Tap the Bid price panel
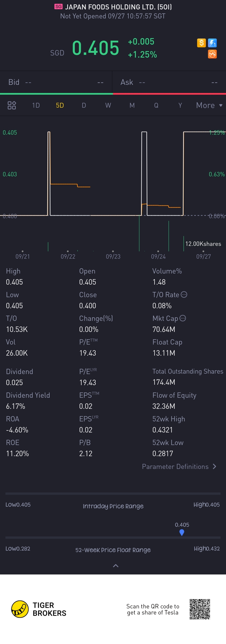The width and height of the screenshot is (226, 644). click(x=56, y=82)
